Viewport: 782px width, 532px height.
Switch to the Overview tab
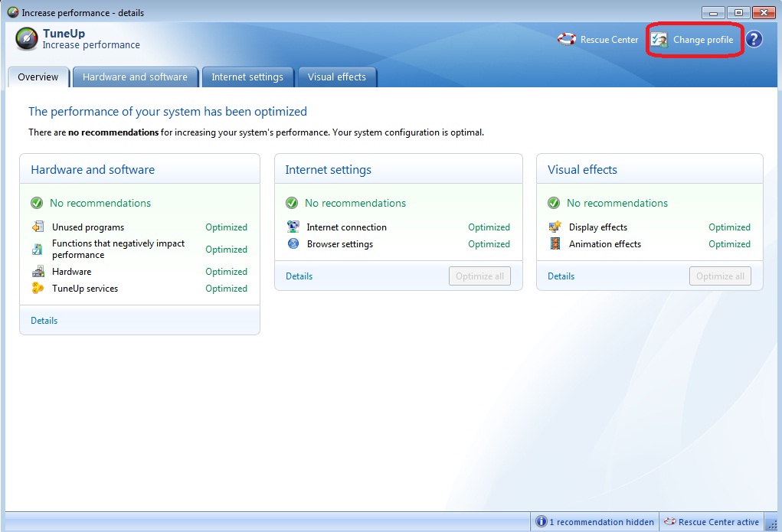pyautogui.click(x=38, y=77)
